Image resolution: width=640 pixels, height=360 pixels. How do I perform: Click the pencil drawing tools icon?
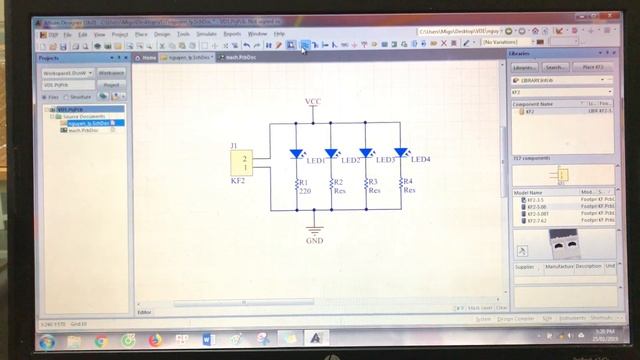[x=467, y=43]
